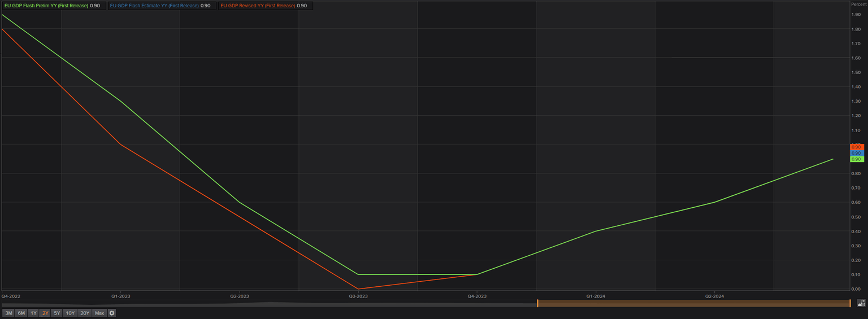Image resolution: width=868 pixels, height=319 pixels.
Task: Open chart settings gear icon
Action: pos(112,313)
